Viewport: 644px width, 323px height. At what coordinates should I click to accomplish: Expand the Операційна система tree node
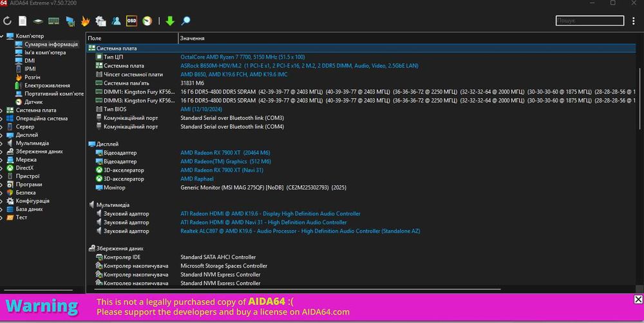pos(2,119)
